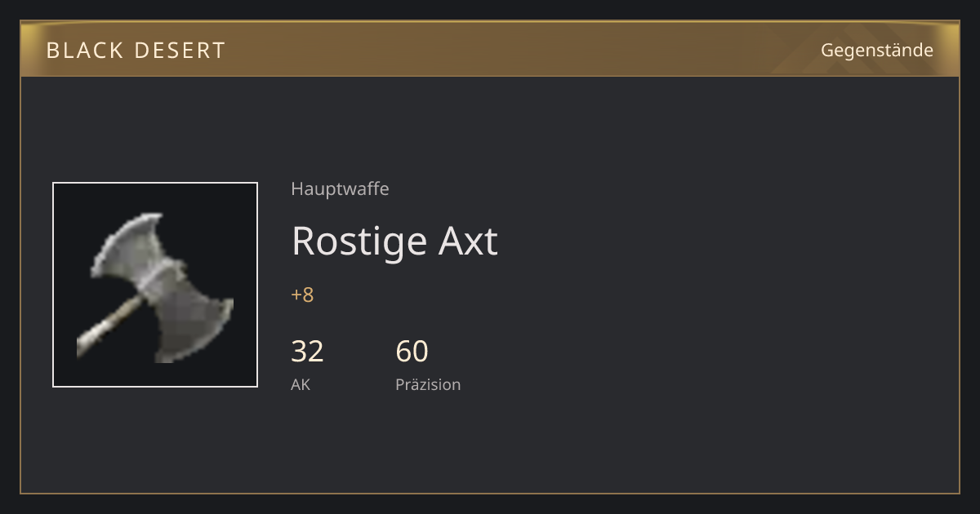Click the Hauptwaffe category label
980x514 pixels.
(340, 189)
